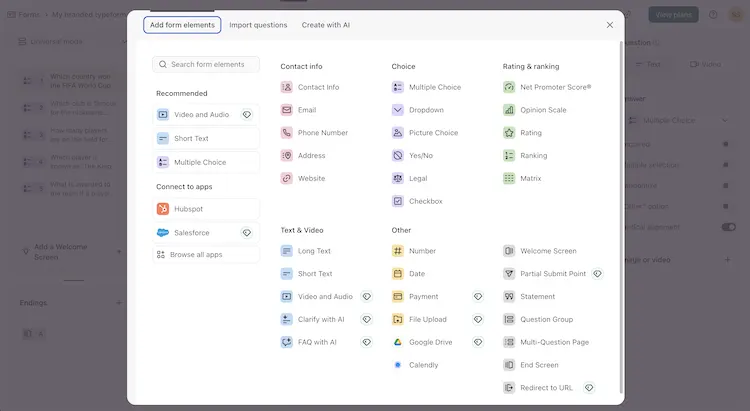
Task: Switch to Import questions tab
Action: (258, 25)
